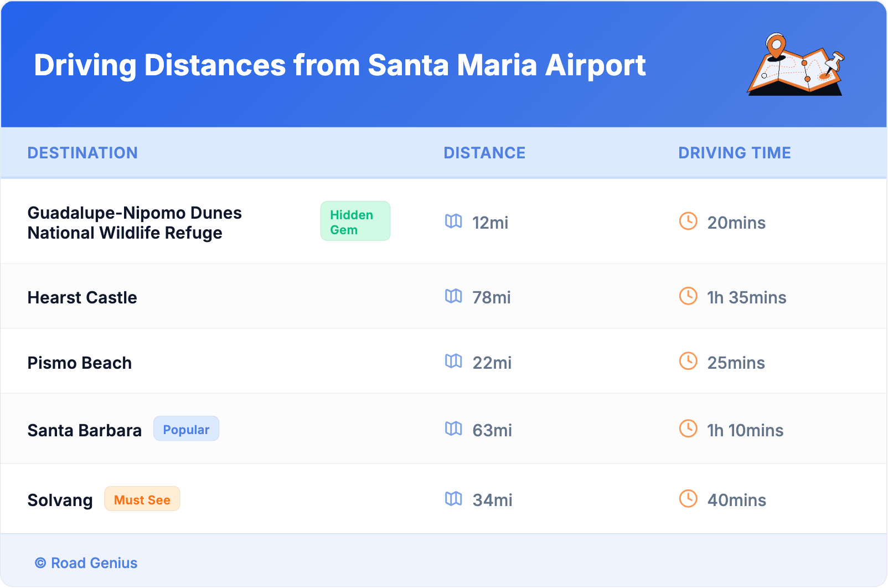Click the map icon beside 22mi
Image resolution: width=888 pixels, height=588 pixels.
click(x=453, y=362)
